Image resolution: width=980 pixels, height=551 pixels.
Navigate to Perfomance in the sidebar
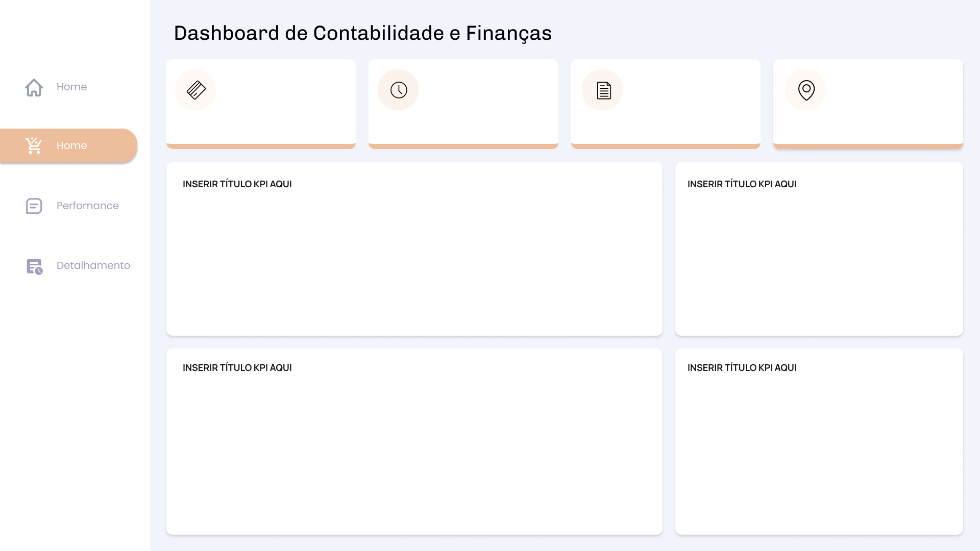[87, 206]
